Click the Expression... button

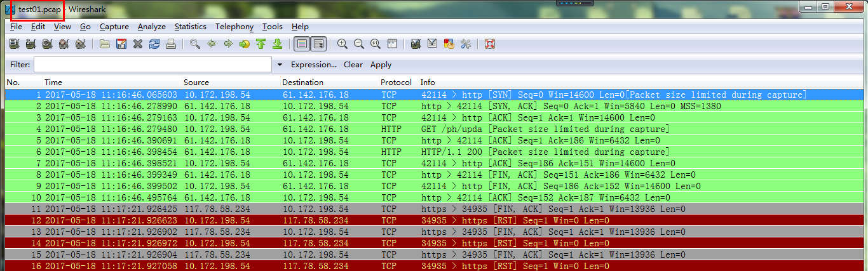[x=313, y=65]
